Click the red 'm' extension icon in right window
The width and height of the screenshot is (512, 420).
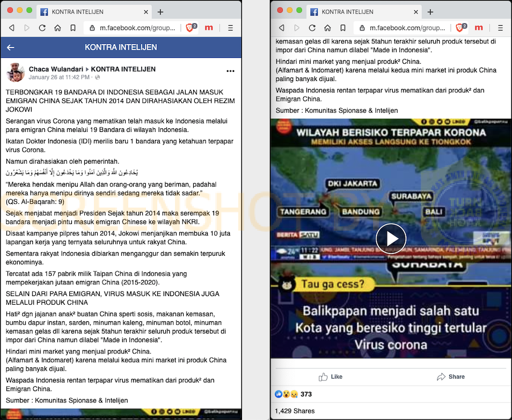pos(479,28)
